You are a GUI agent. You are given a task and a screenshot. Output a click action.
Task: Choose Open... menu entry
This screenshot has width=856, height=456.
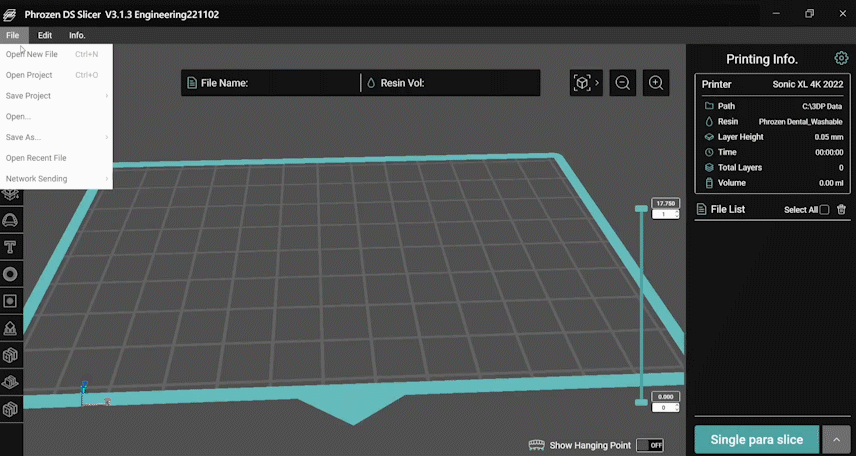(x=56, y=116)
